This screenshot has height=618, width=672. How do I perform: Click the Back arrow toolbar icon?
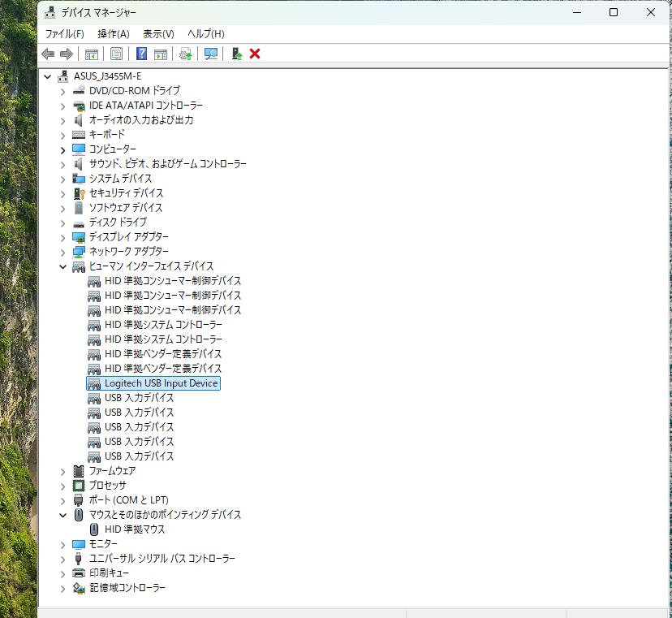tap(48, 54)
